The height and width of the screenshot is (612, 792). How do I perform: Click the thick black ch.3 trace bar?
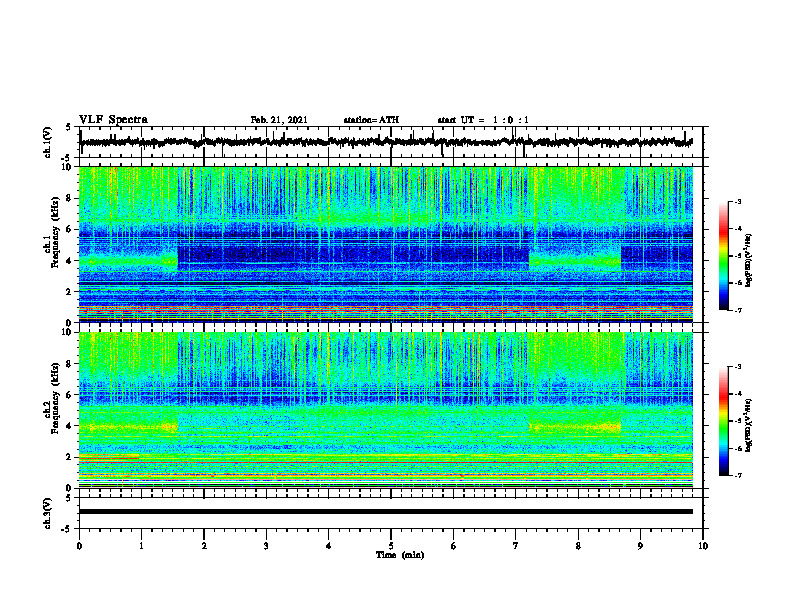coord(386,512)
